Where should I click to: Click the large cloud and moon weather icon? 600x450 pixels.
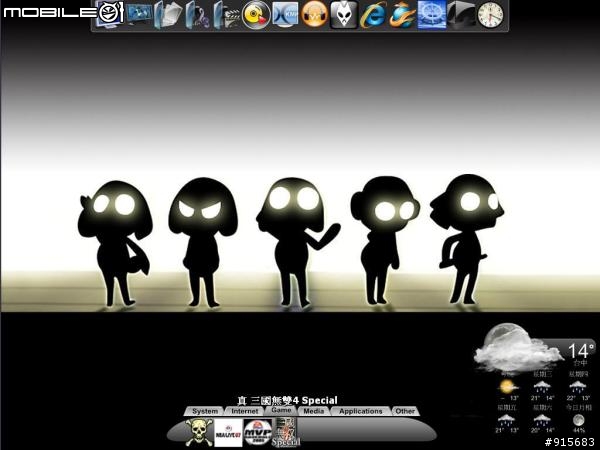tap(517, 347)
